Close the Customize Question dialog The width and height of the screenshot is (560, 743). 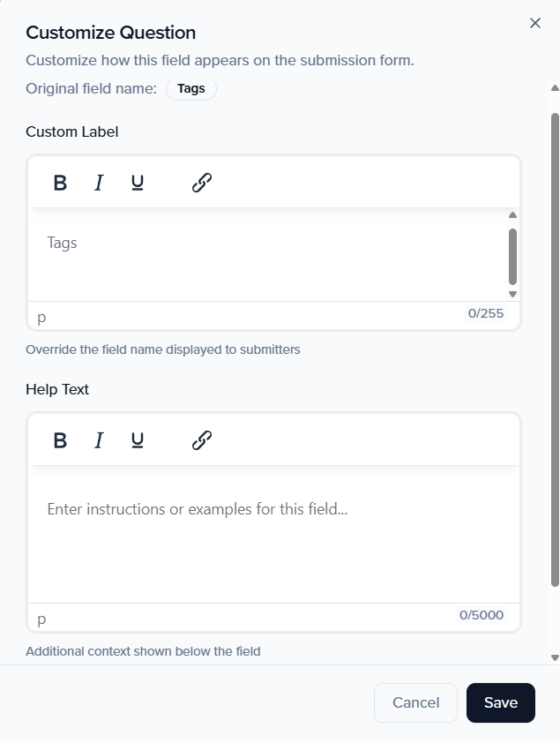[x=534, y=23]
